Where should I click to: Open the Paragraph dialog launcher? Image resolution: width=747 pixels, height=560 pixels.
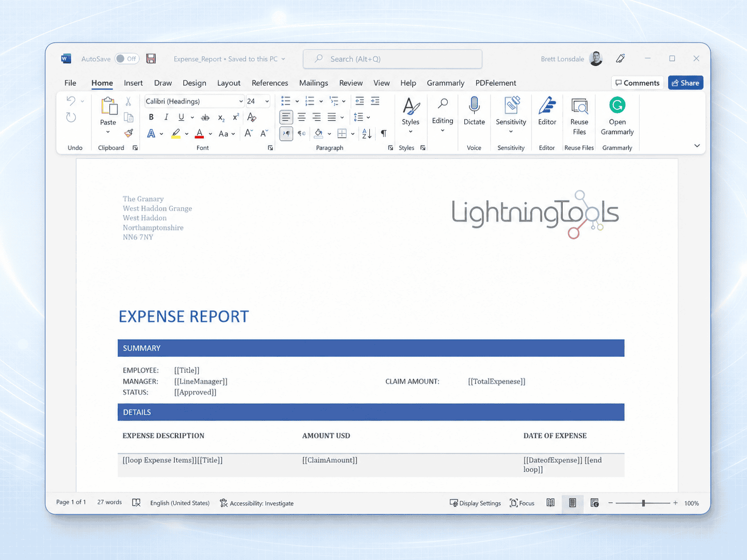point(391,148)
